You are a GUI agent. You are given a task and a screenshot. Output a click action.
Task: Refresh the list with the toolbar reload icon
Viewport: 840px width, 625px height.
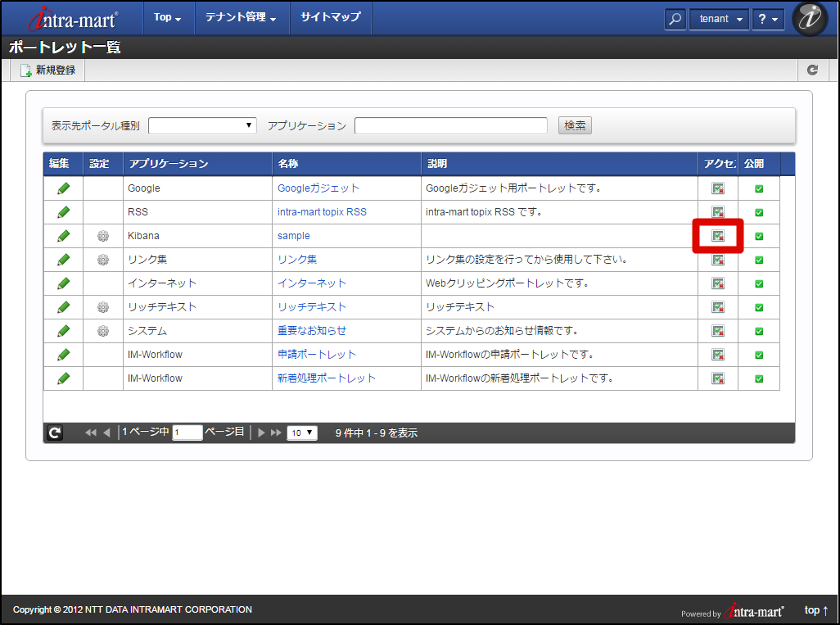coord(812,70)
